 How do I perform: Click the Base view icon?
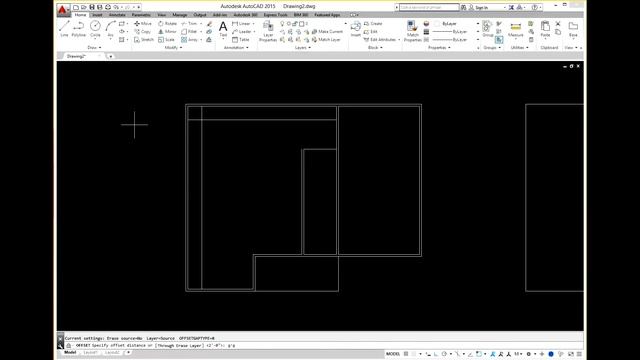point(573,29)
